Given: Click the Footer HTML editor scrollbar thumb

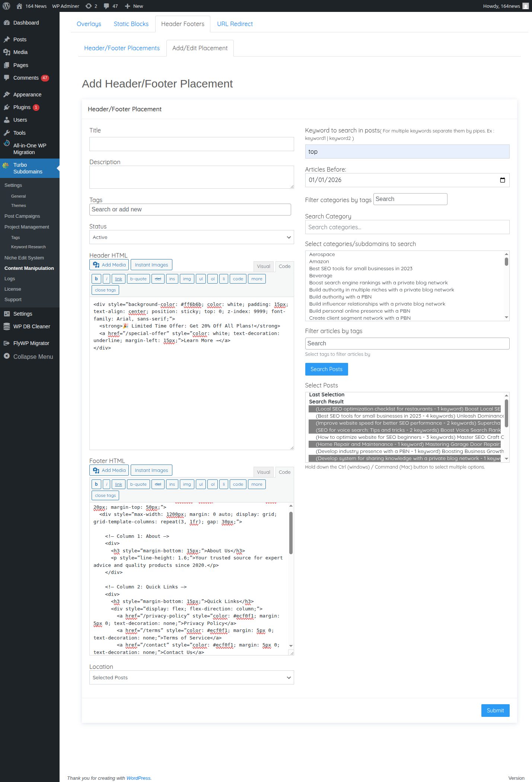Looking at the screenshot, I should (291, 533).
